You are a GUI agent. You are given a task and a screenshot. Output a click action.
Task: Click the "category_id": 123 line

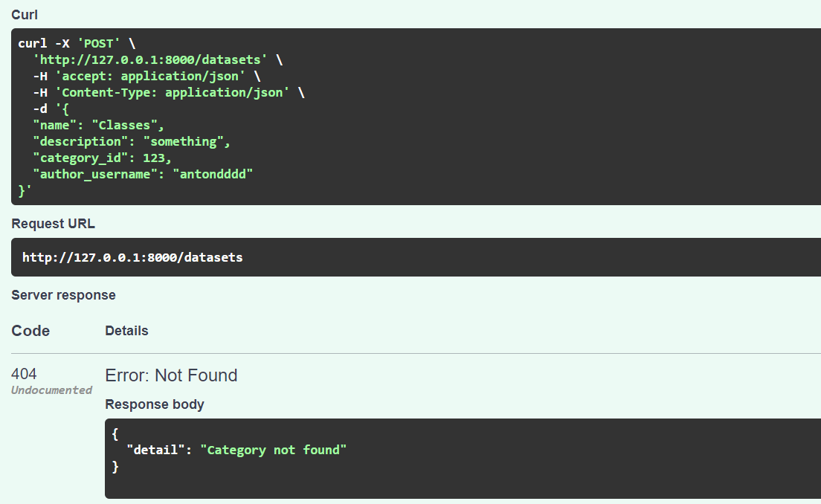click(103, 158)
